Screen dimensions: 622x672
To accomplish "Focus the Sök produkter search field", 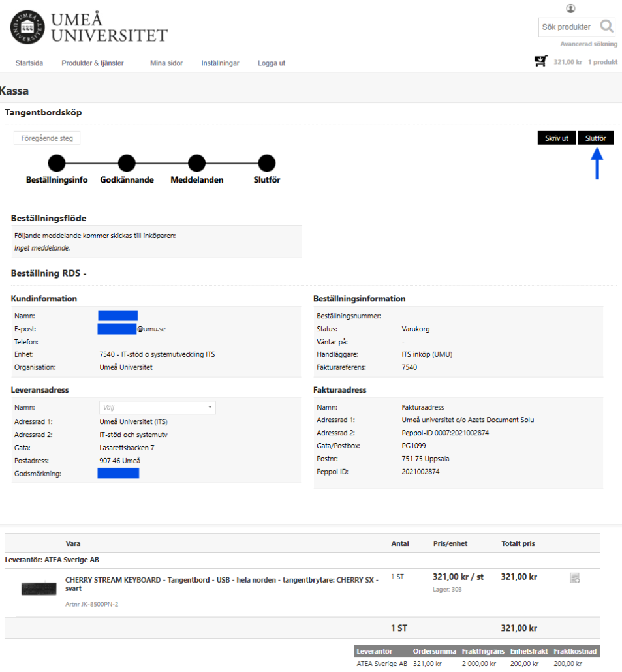I will click(567, 27).
